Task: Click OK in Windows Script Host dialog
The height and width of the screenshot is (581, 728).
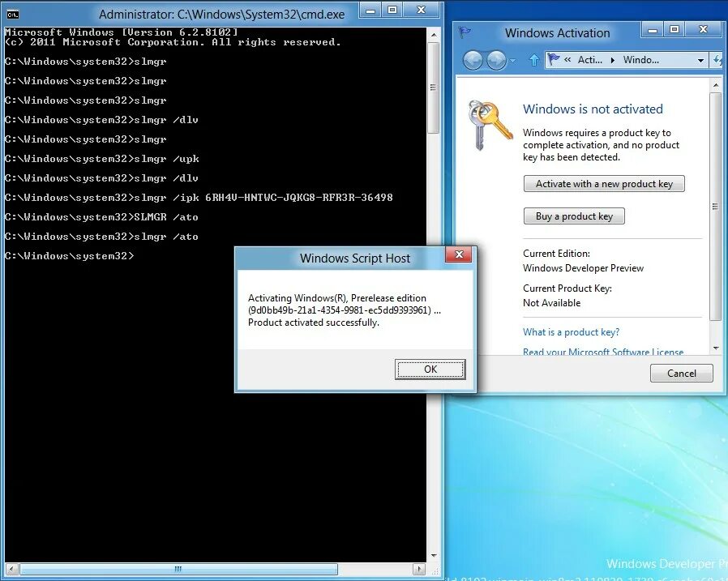Action: 430,369
